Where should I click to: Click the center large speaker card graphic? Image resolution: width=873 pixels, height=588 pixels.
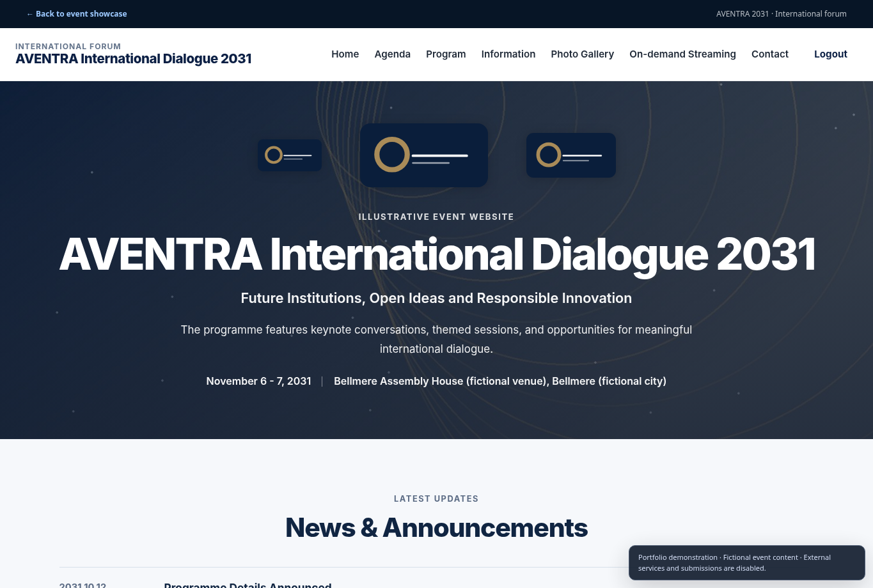[424, 155]
